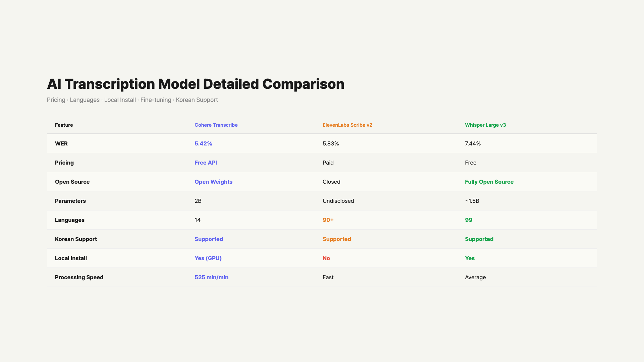Screen dimensions: 644x362
Task: Click the 525 min/min processing speed value
Action: 212,277
